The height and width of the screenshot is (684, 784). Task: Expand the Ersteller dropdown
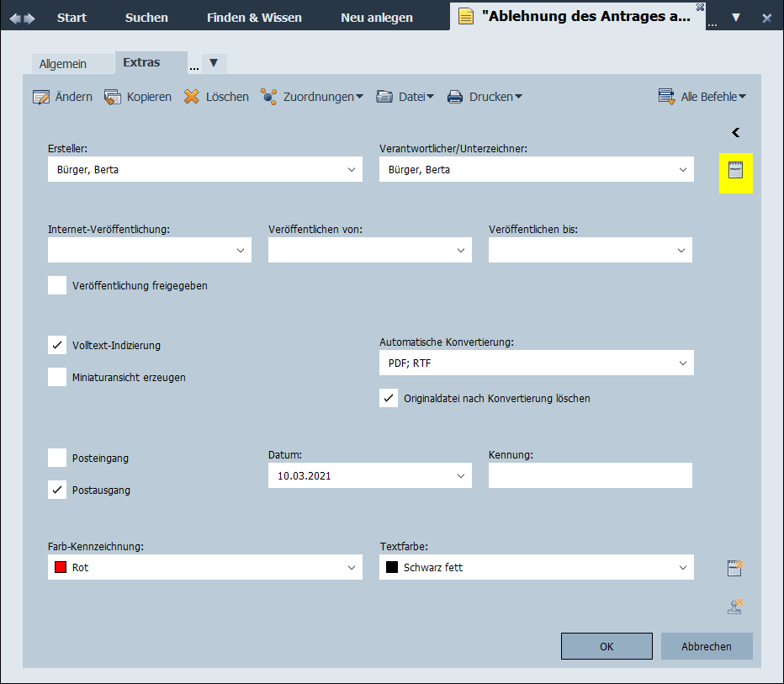[352, 169]
